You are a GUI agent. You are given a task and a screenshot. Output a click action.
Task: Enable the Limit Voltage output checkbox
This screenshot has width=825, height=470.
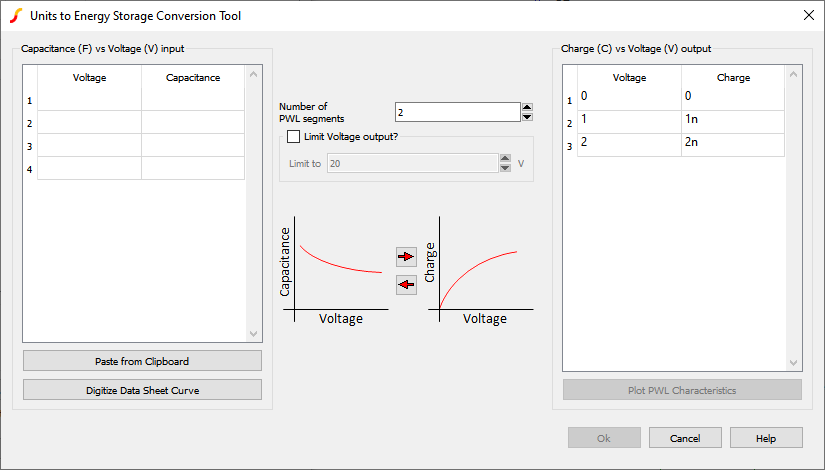[293, 137]
